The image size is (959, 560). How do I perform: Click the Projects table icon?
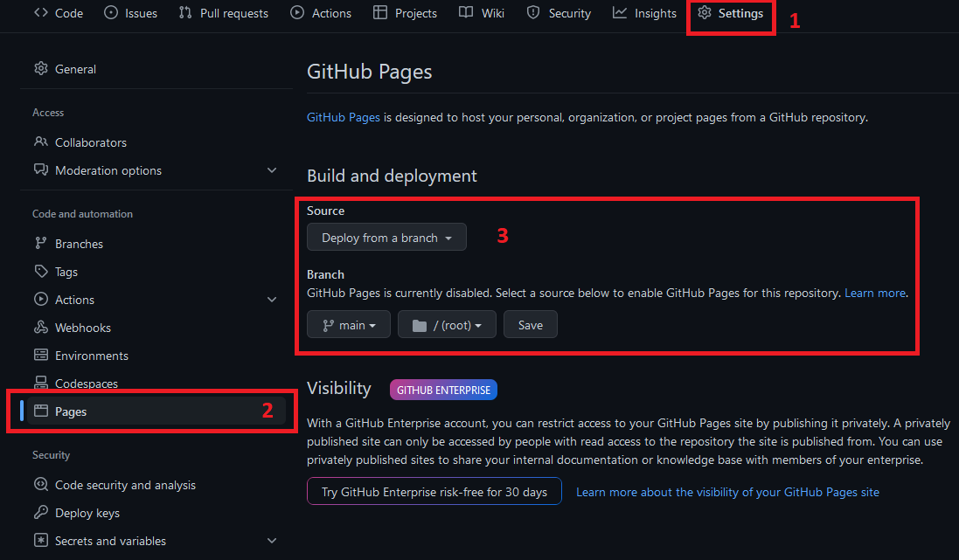(379, 13)
